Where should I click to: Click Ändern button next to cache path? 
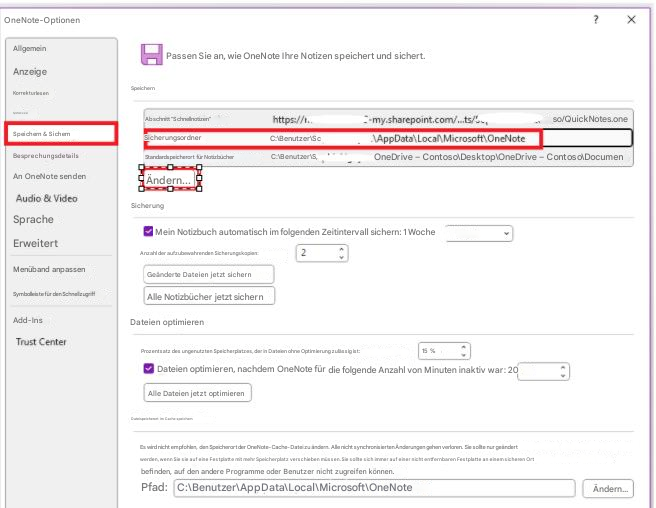pyautogui.click(x=608, y=488)
